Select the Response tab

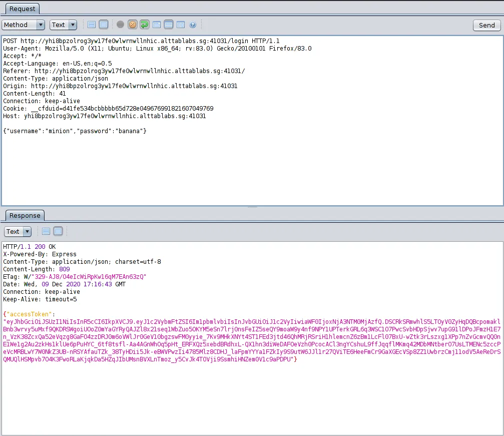[25, 215]
